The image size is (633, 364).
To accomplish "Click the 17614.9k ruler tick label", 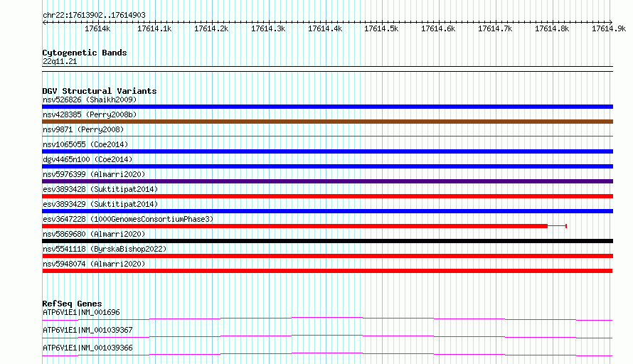I will [x=609, y=28].
